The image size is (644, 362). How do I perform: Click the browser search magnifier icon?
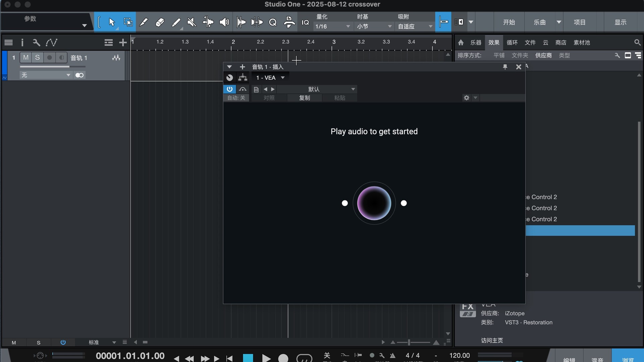[x=637, y=42]
